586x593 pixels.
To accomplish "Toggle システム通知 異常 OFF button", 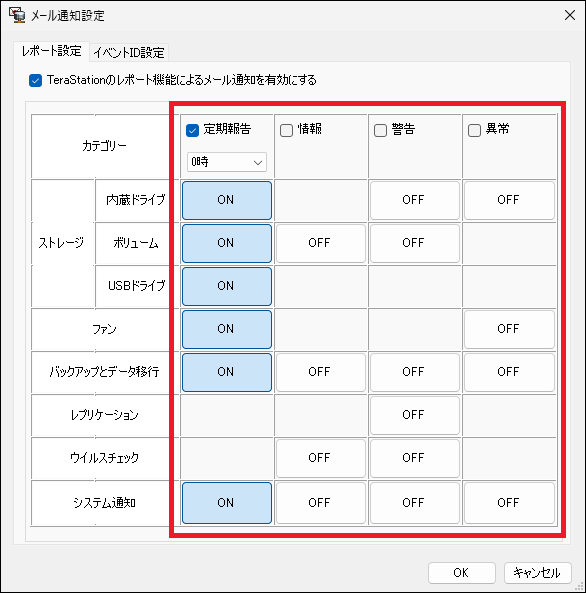I will [509, 503].
